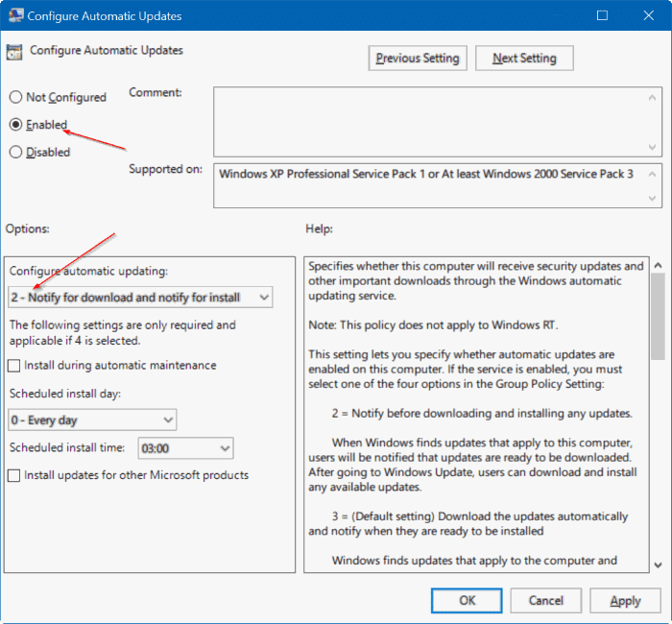Close the Configure Automatic Updates dialog
The width and height of the screenshot is (672, 624).
[x=648, y=15]
